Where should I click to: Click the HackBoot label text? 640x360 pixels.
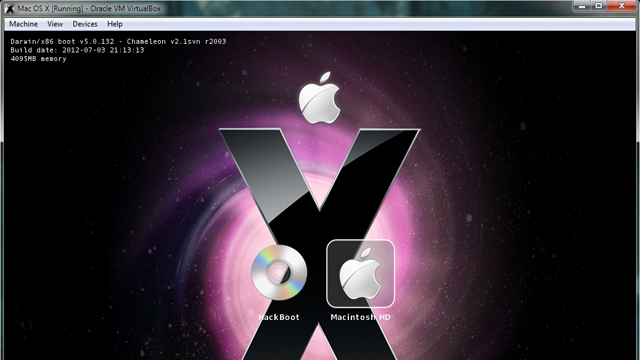coord(279,317)
